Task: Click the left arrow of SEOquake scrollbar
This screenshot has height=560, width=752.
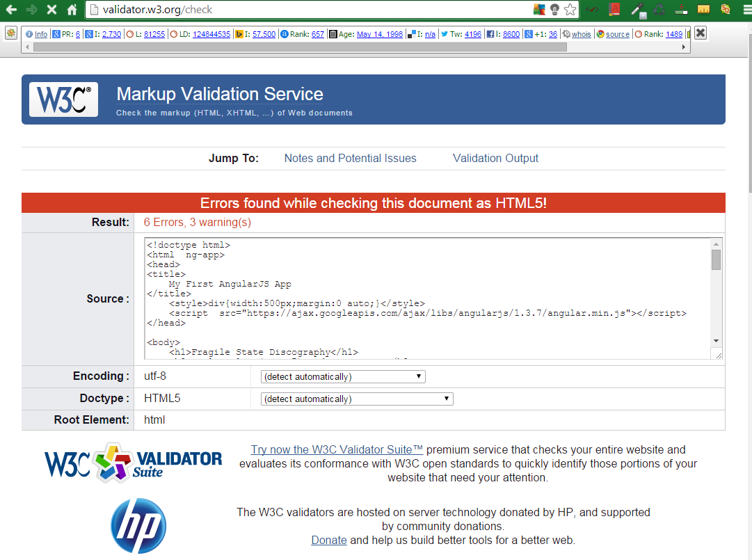Action: (27, 47)
